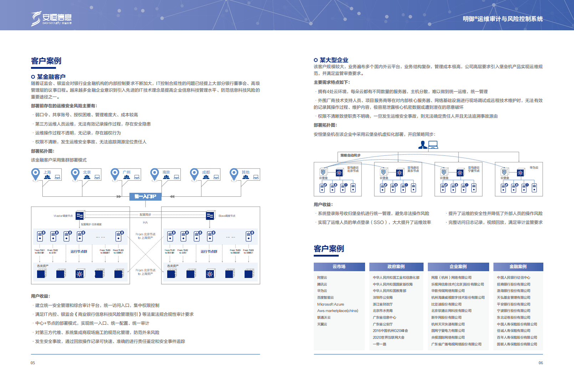
Task: Click the laptop icon in the 上海 box
Action: click(x=57, y=177)
